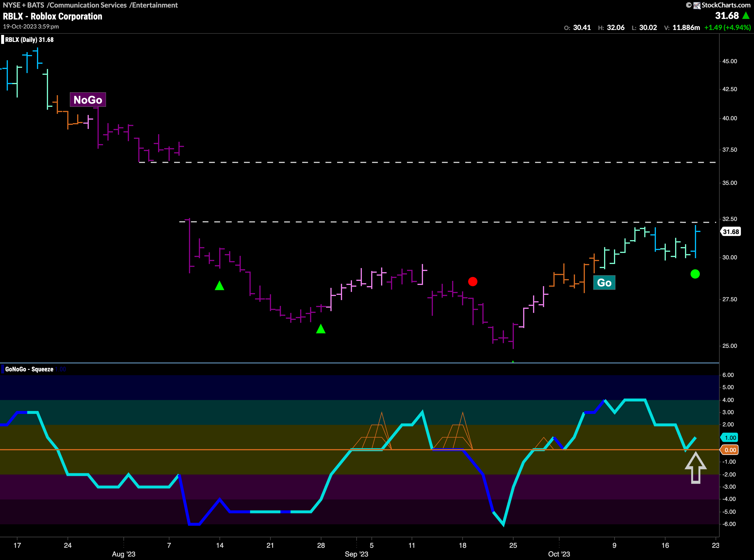This screenshot has width=754, height=560.
Task: Select the teal Go label
Action: (x=604, y=283)
